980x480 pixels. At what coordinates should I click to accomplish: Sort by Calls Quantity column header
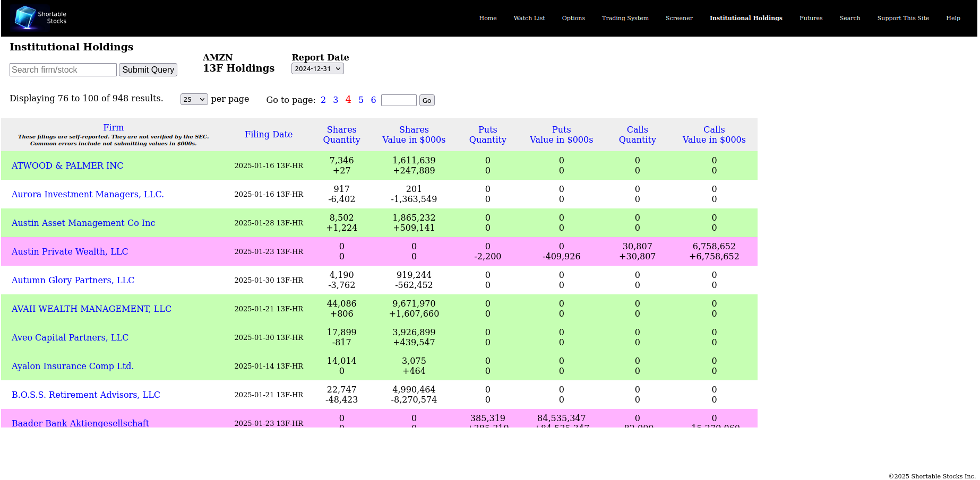(638, 134)
